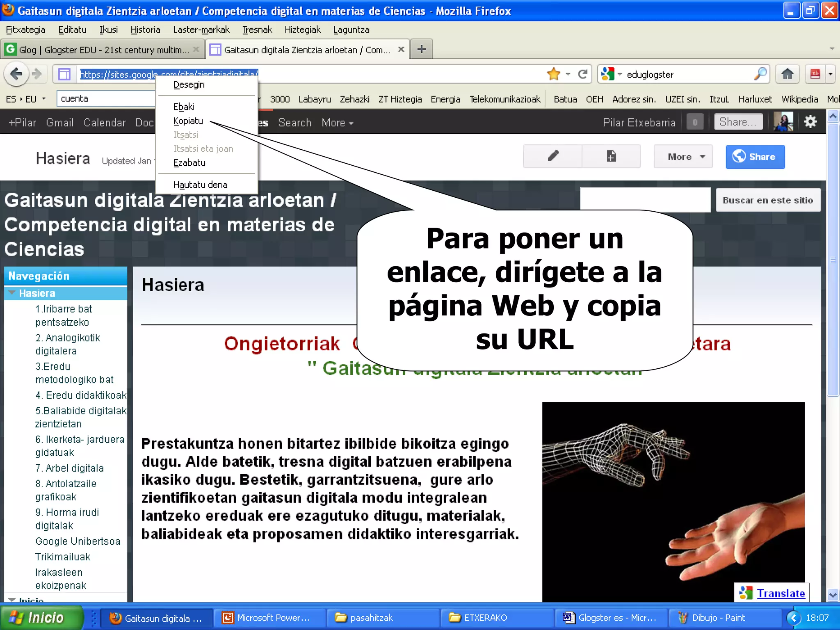Click the pencil edit page button
The image size is (840, 630).
[553, 156]
